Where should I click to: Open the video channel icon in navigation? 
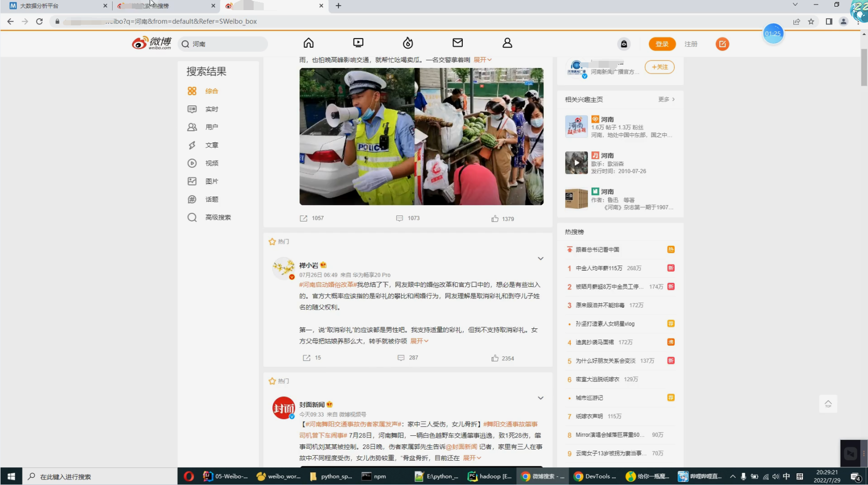(358, 43)
